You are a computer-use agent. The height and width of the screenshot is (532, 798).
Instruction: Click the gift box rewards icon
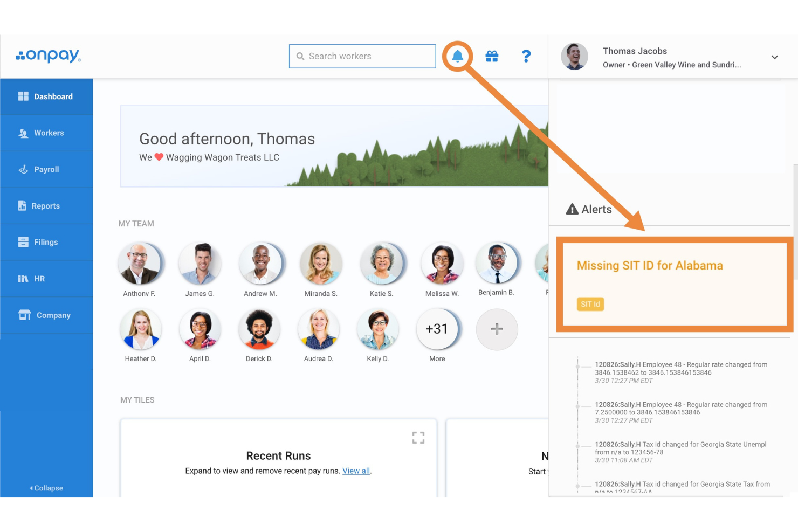[x=492, y=56]
